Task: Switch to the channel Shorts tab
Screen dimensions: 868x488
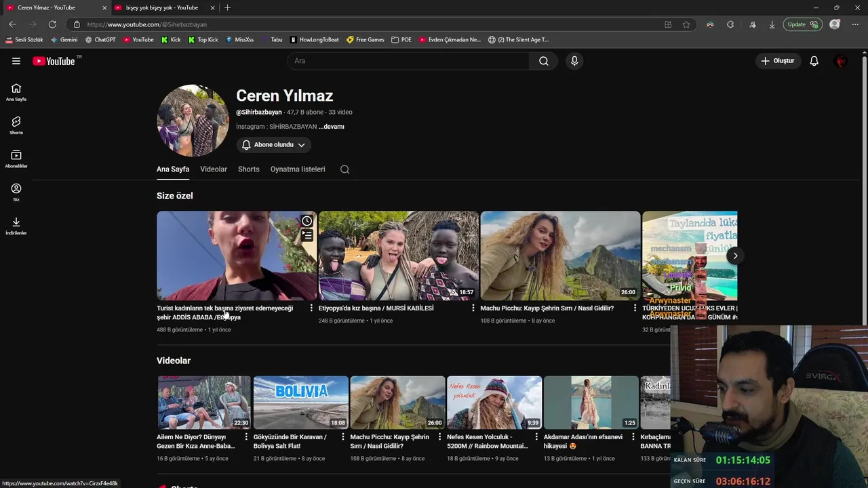Action: point(249,169)
